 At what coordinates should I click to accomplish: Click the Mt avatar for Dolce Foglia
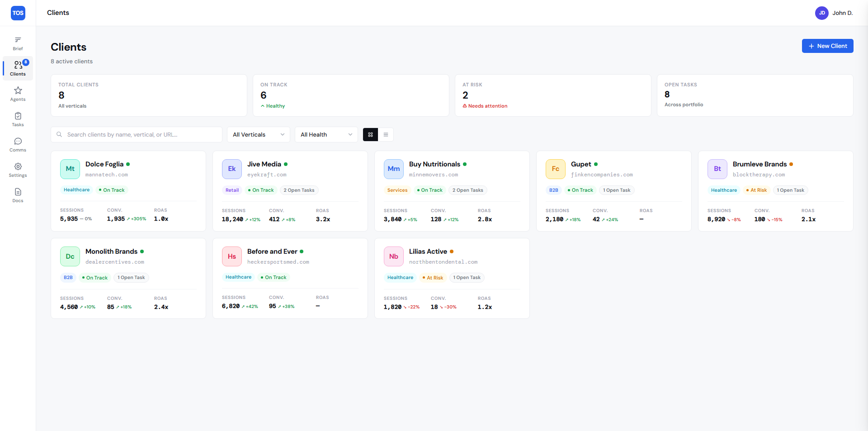(70, 169)
